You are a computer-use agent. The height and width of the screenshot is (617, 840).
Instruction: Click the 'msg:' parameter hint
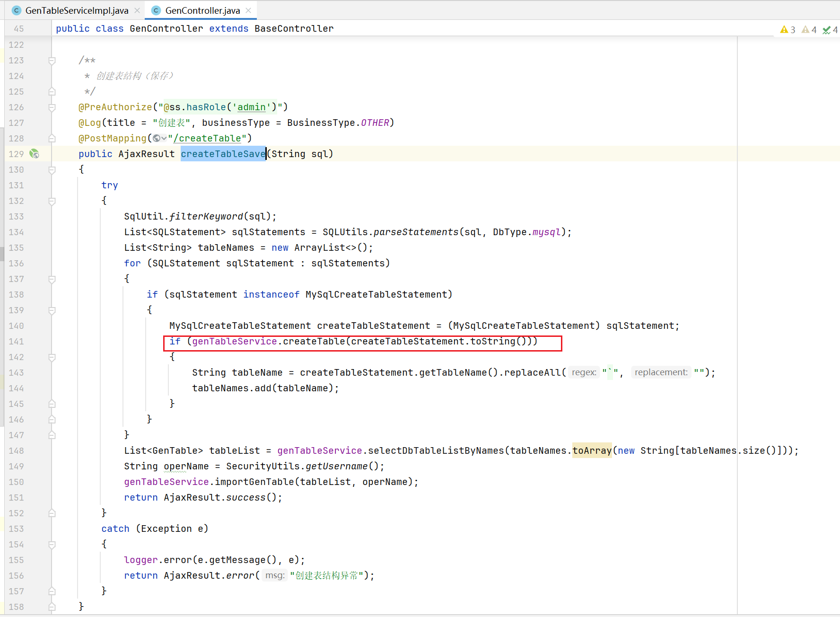[x=275, y=575]
